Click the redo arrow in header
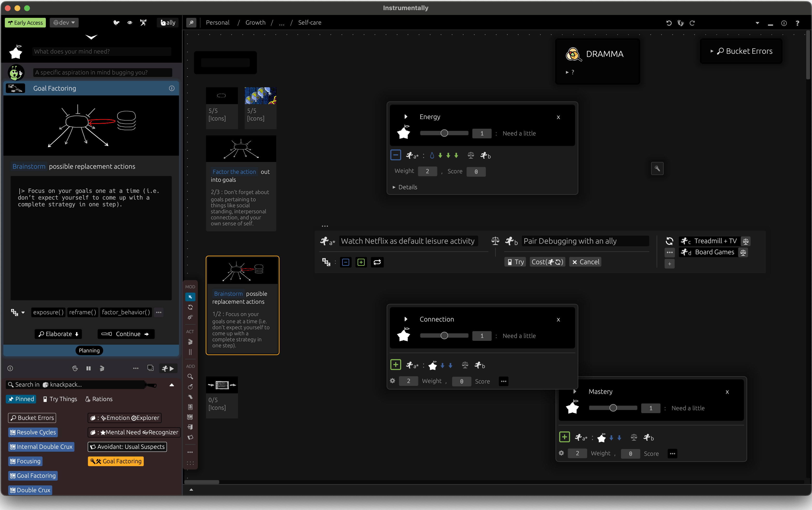Screen dimensions: 812x510 click(692, 23)
